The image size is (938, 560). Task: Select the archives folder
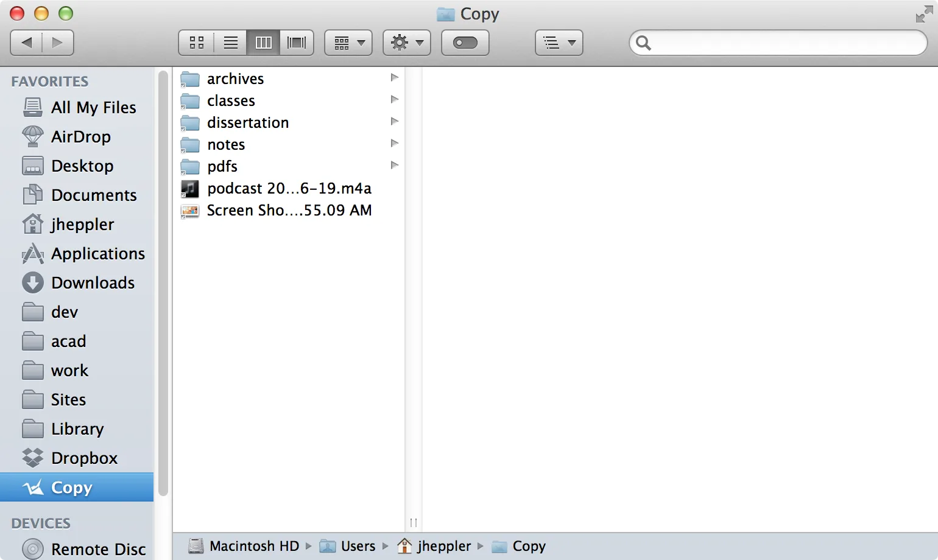pos(289,79)
